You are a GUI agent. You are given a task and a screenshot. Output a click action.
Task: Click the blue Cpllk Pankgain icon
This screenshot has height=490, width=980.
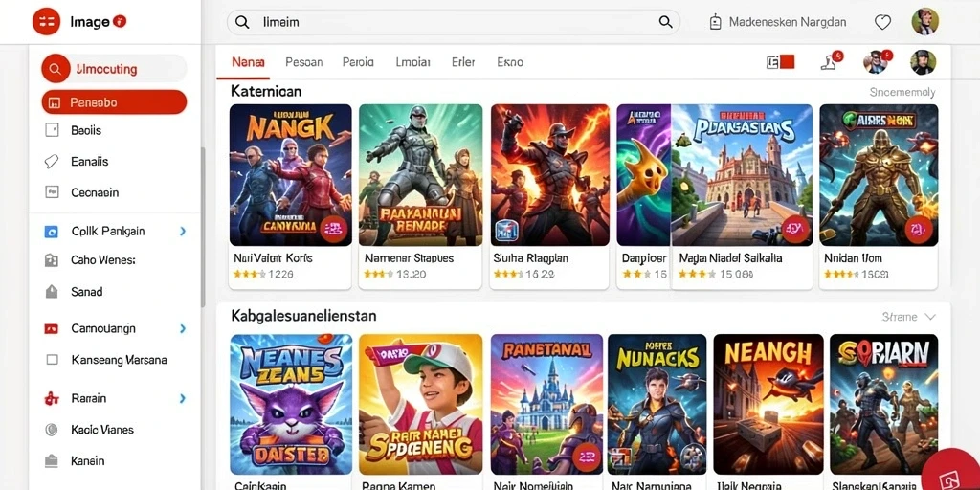pos(52,232)
